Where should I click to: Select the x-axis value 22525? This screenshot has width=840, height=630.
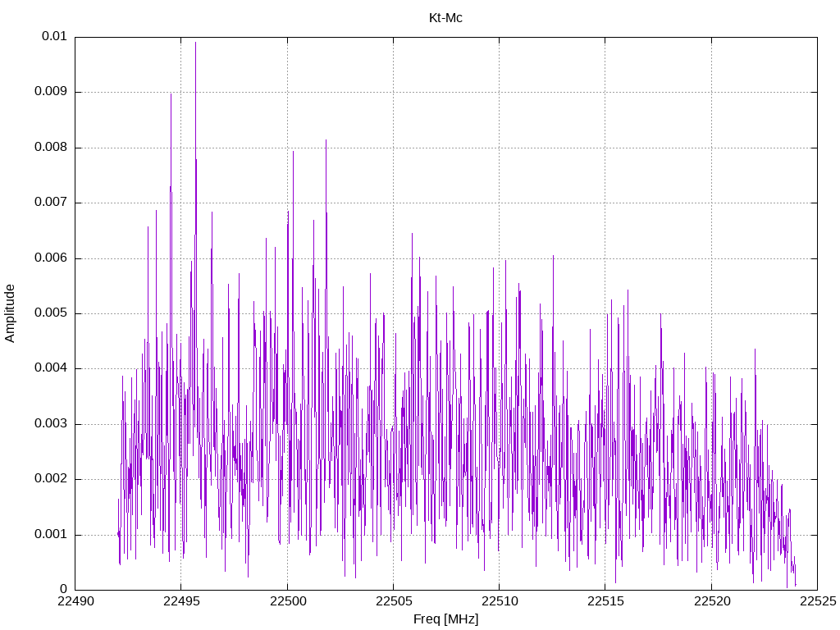[x=818, y=601]
